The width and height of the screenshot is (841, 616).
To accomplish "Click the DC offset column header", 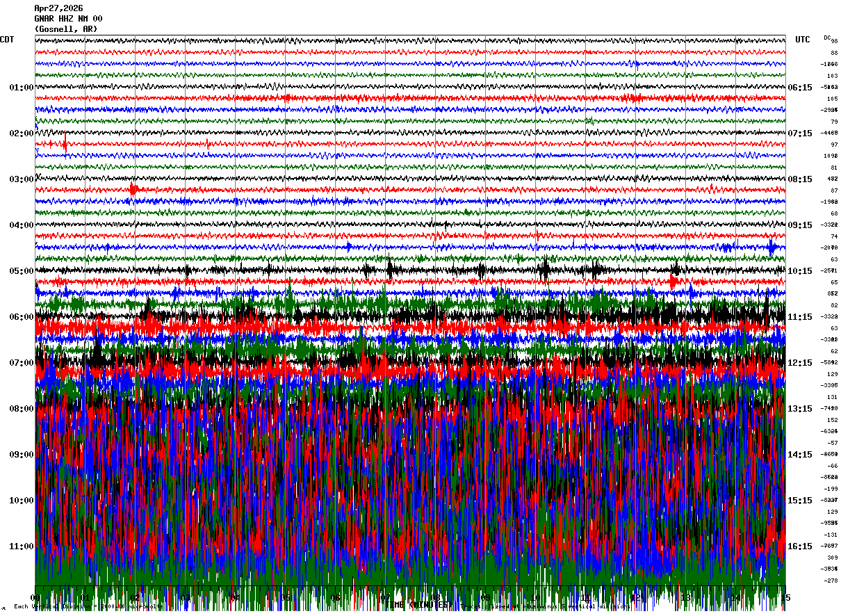I will pos(827,37).
